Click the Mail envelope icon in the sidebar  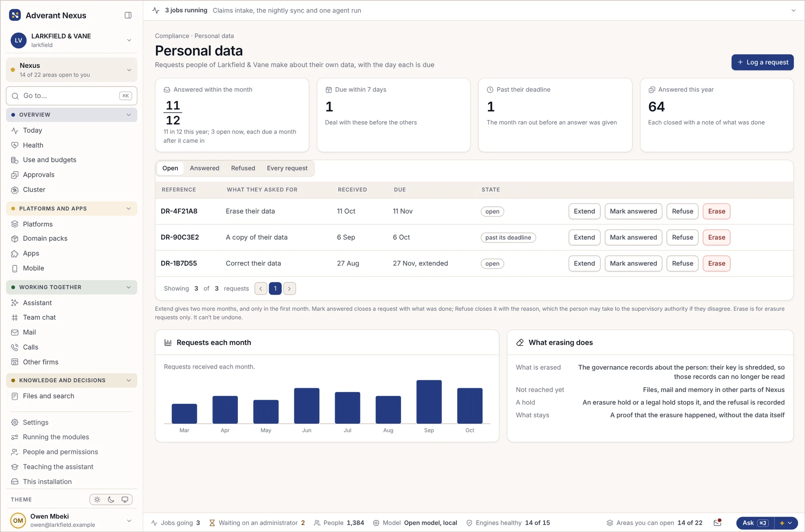(15, 332)
